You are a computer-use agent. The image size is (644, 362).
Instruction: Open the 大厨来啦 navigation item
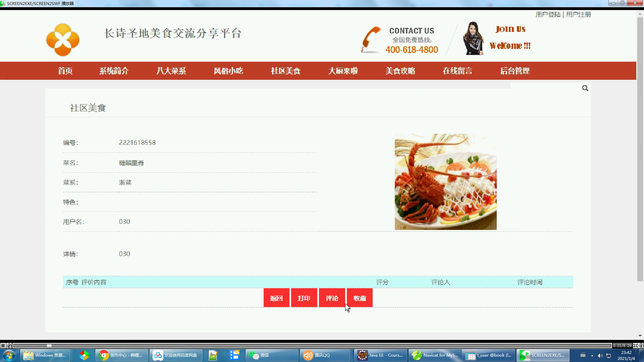pyautogui.click(x=343, y=71)
